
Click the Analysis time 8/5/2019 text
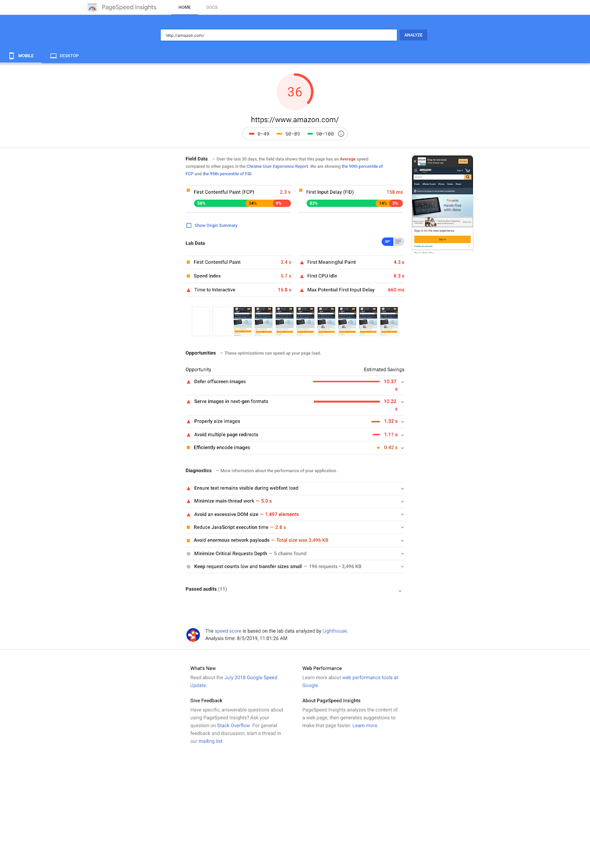point(246,639)
